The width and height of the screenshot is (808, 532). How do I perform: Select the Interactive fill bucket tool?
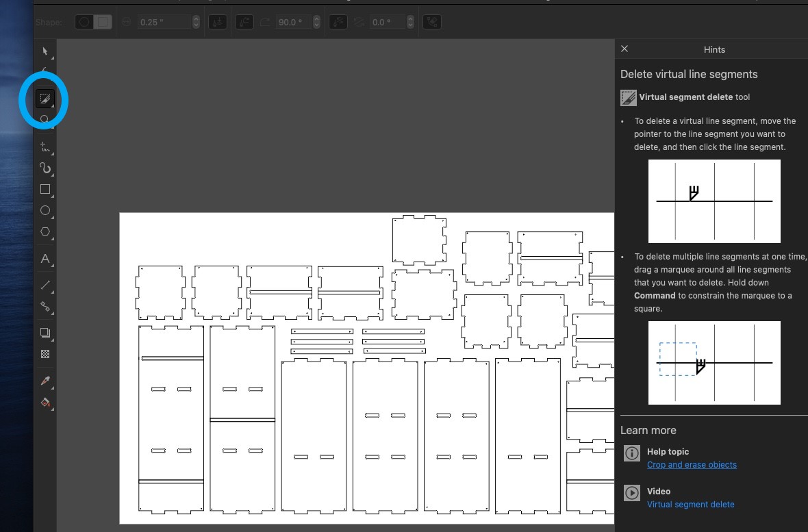pyautogui.click(x=45, y=403)
